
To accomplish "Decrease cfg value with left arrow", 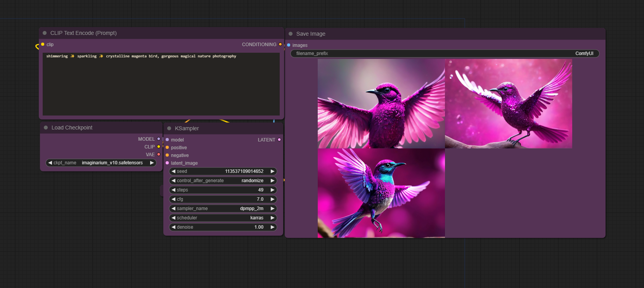I will tap(173, 199).
